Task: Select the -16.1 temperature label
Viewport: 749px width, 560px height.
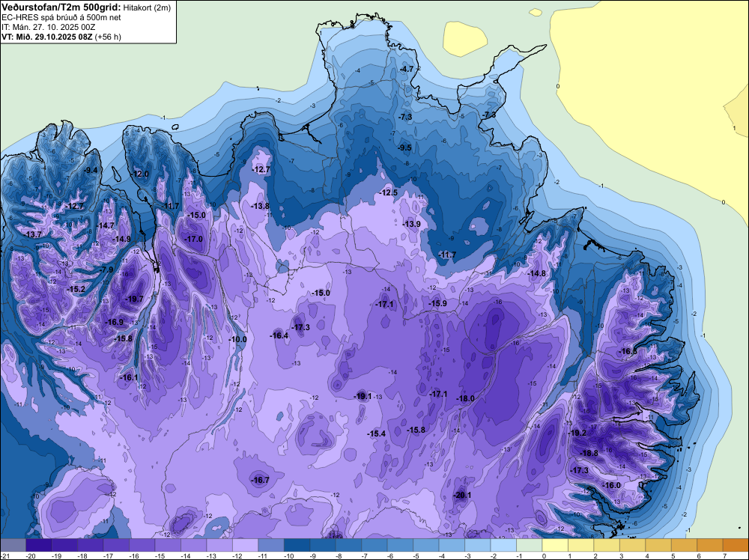Action: pyautogui.click(x=129, y=377)
